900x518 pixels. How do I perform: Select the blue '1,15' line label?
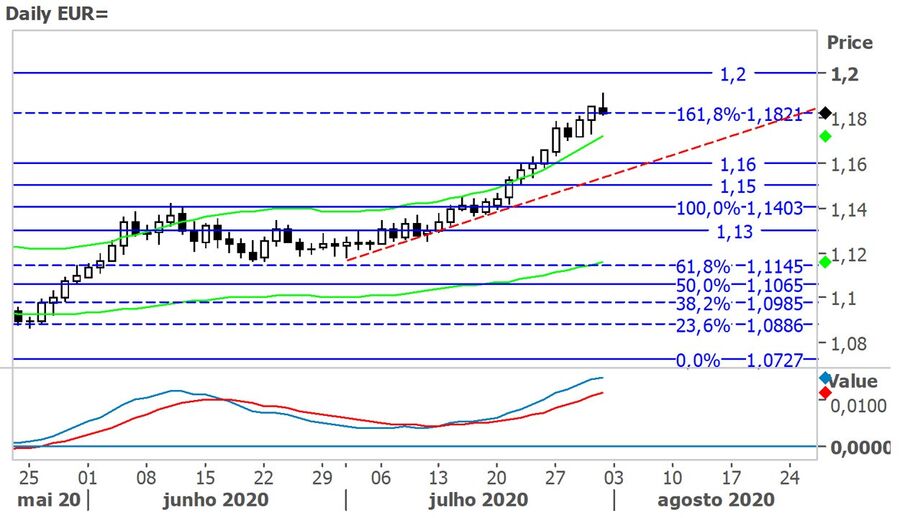point(738,187)
